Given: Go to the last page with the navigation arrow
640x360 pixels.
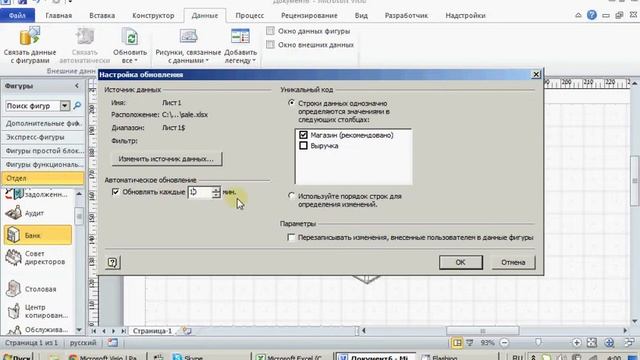Looking at the screenshot, I should tap(123, 331).
